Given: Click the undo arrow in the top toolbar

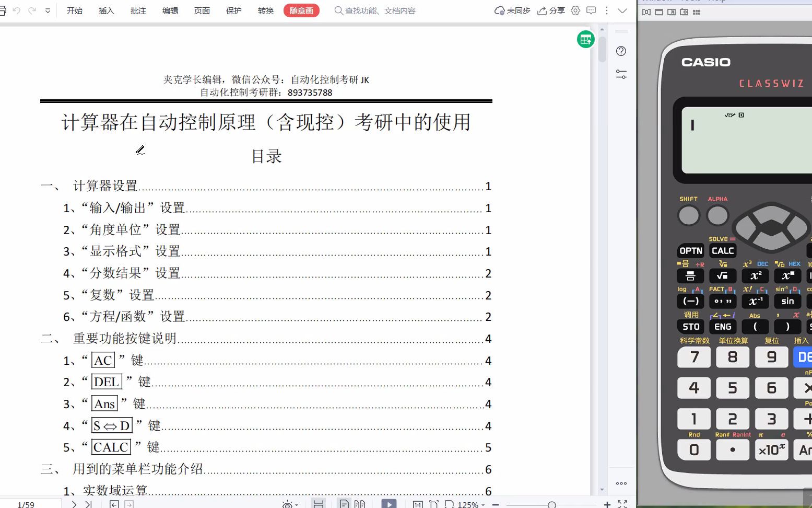Looking at the screenshot, I should [x=16, y=10].
